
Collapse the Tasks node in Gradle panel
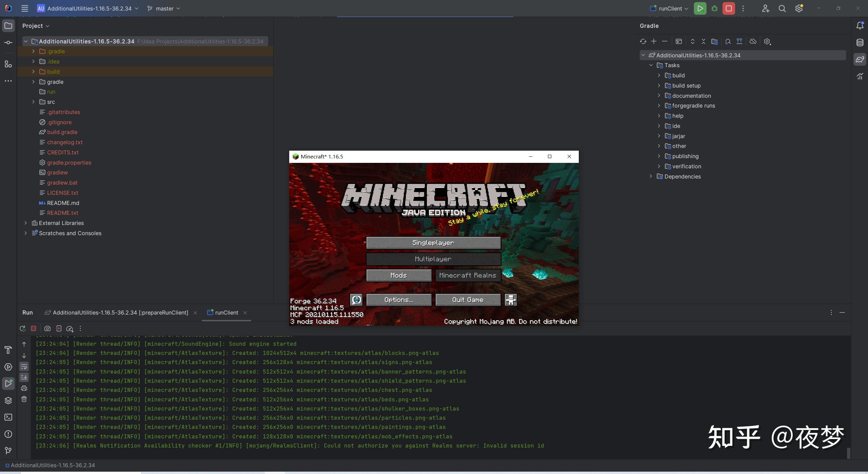(x=651, y=65)
